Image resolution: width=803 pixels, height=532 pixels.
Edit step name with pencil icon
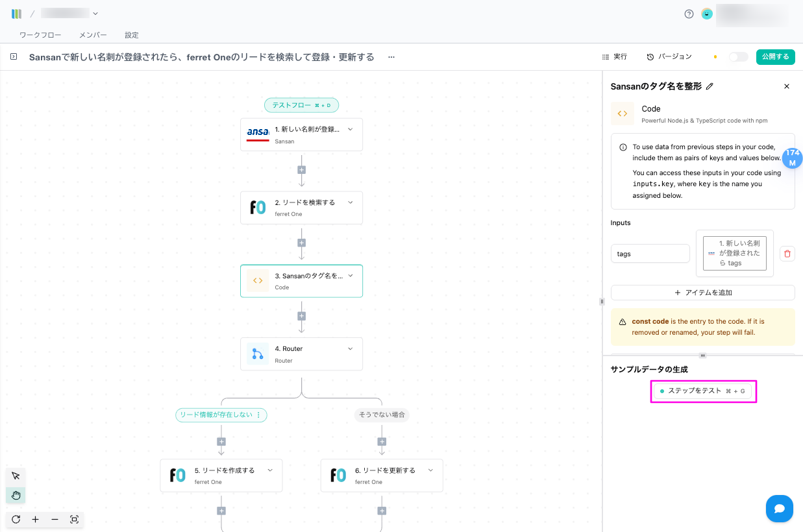point(710,86)
